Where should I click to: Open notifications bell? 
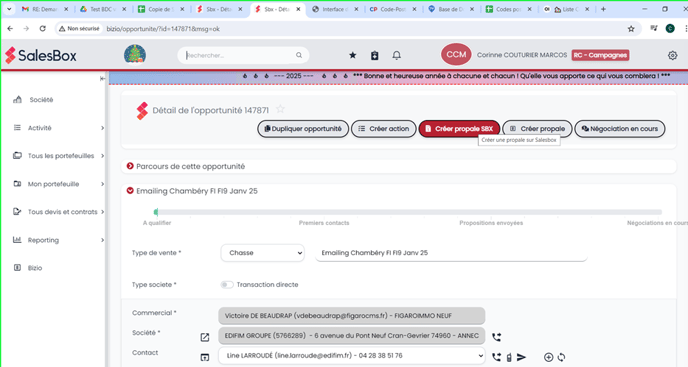397,55
